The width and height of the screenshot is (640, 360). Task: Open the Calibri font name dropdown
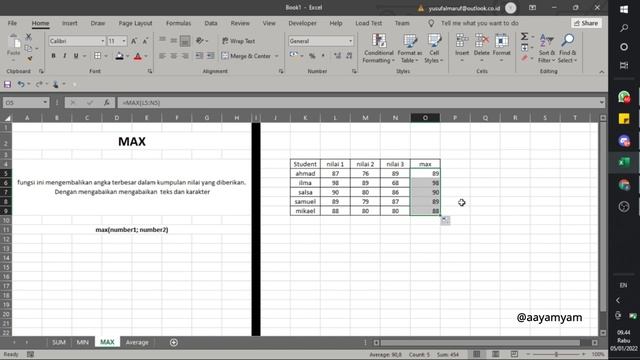point(102,41)
